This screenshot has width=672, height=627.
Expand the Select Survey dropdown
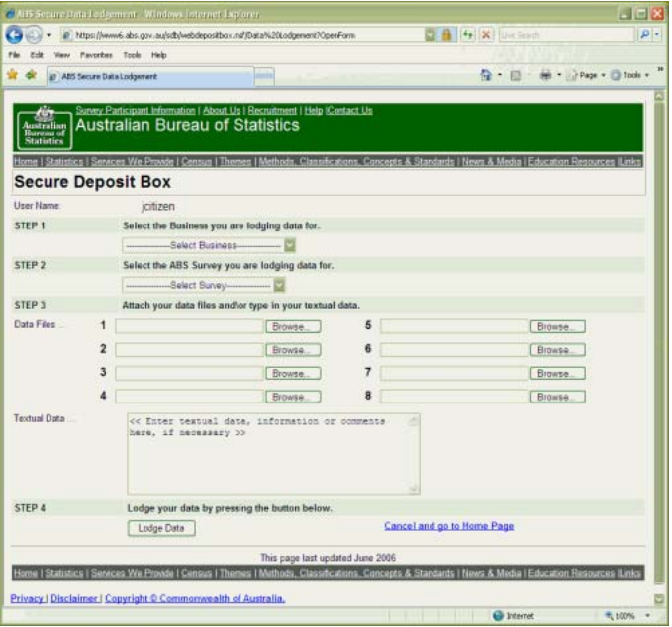279,285
